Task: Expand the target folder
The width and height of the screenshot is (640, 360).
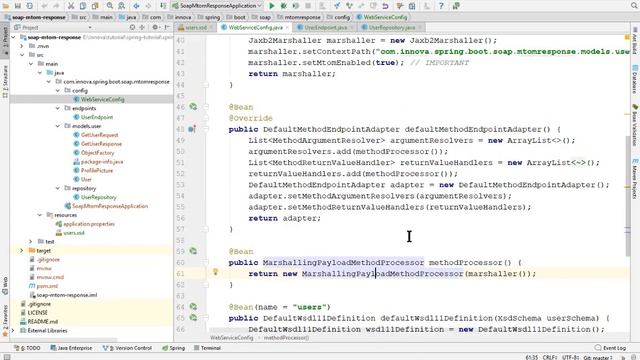Action: pyautogui.click(x=22, y=251)
